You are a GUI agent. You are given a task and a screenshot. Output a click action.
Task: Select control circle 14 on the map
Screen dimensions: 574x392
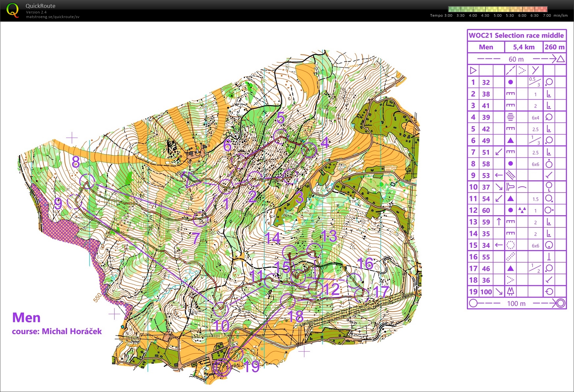tap(290, 252)
